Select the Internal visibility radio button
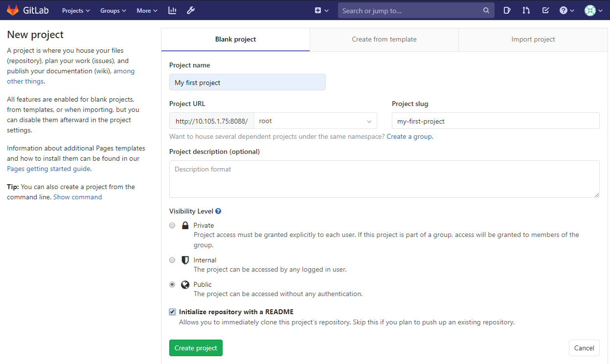Viewport: 610px width, 364px height. pyautogui.click(x=172, y=260)
